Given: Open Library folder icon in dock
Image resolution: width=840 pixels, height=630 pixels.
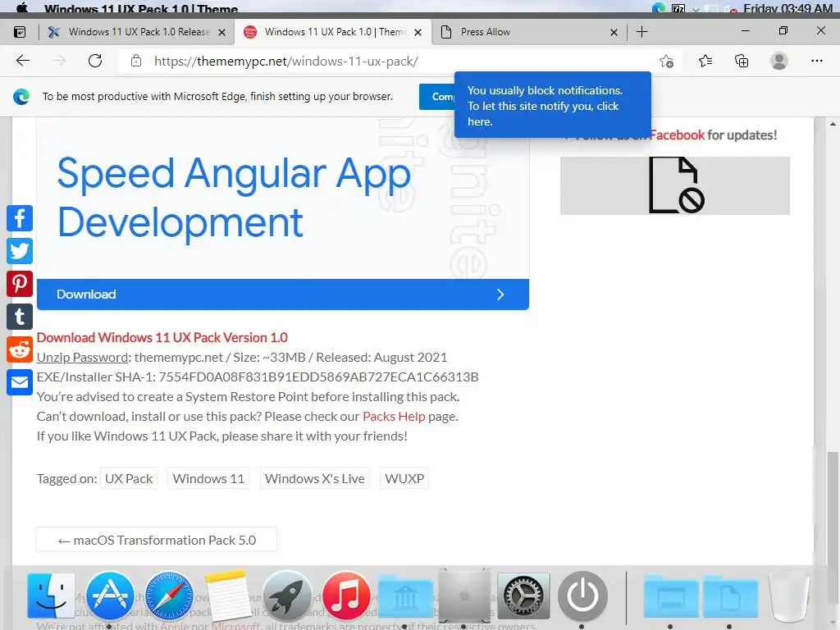Looking at the screenshot, I should [x=405, y=596].
